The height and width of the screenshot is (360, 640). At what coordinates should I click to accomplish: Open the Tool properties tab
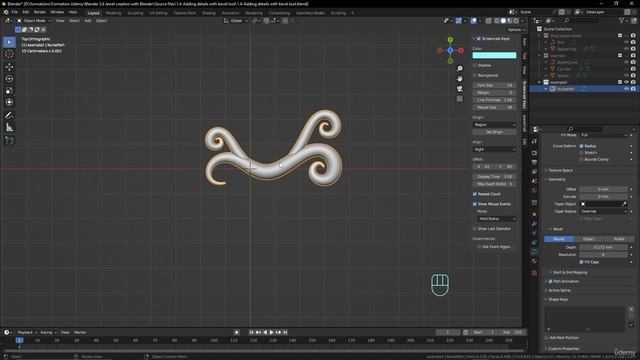click(x=534, y=141)
